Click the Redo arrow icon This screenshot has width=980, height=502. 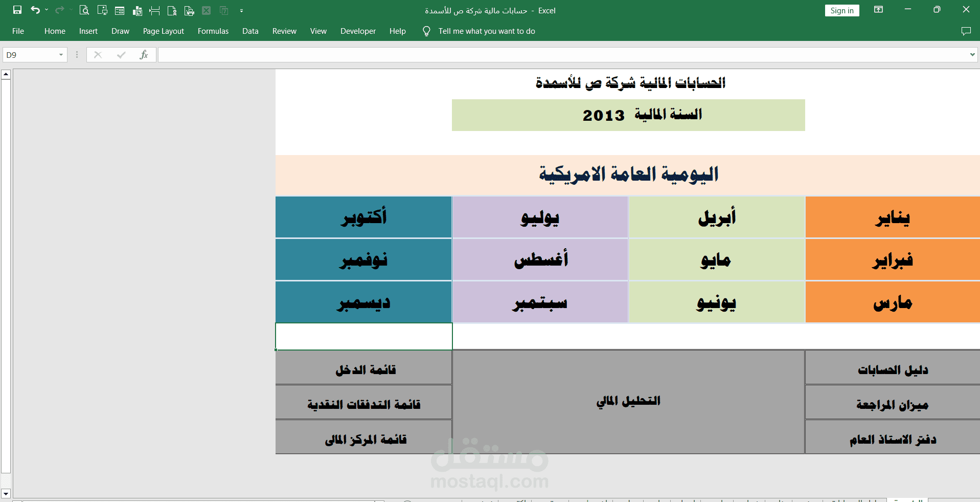[60, 10]
